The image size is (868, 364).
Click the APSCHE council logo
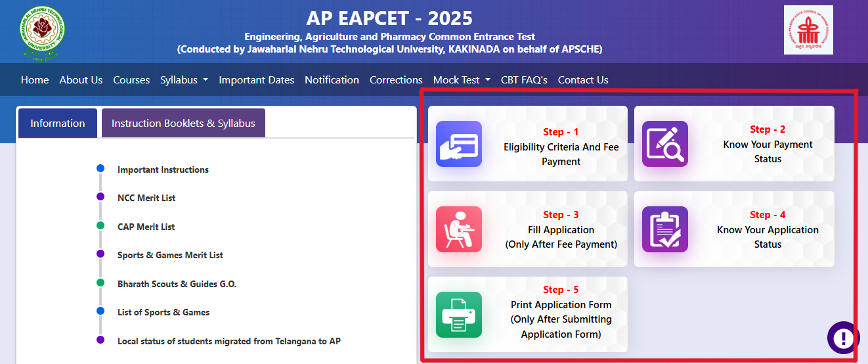808,30
